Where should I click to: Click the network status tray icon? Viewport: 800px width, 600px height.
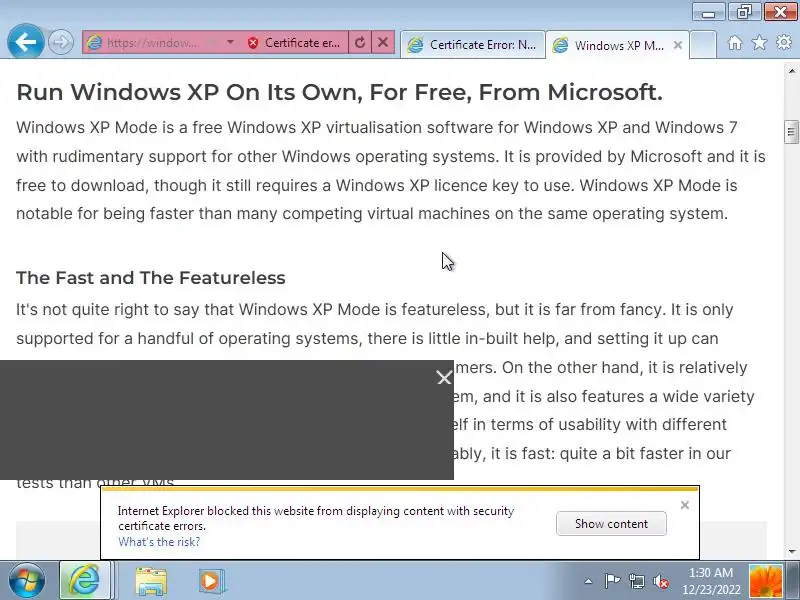[637, 581]
